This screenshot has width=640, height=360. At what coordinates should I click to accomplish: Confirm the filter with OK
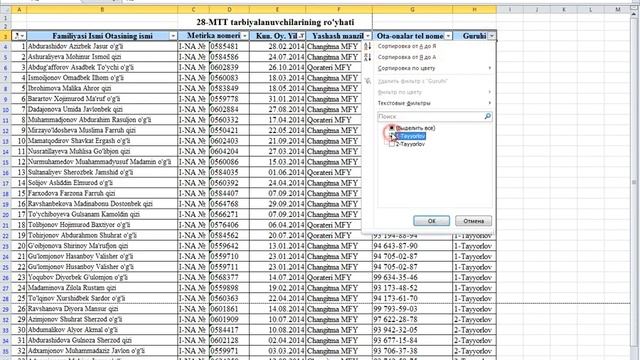tap(431, 221)
